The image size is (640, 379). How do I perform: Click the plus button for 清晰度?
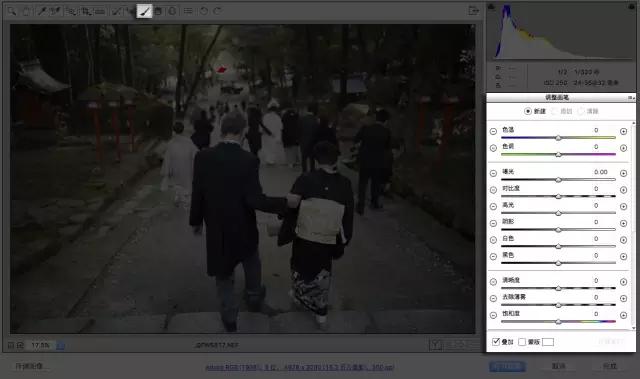click(623, 281)
